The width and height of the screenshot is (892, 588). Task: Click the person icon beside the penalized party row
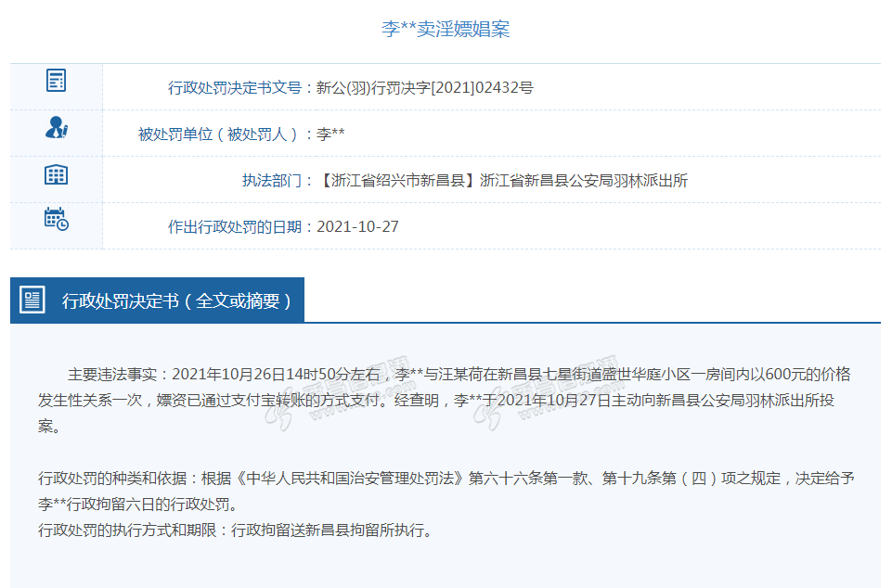56,128
